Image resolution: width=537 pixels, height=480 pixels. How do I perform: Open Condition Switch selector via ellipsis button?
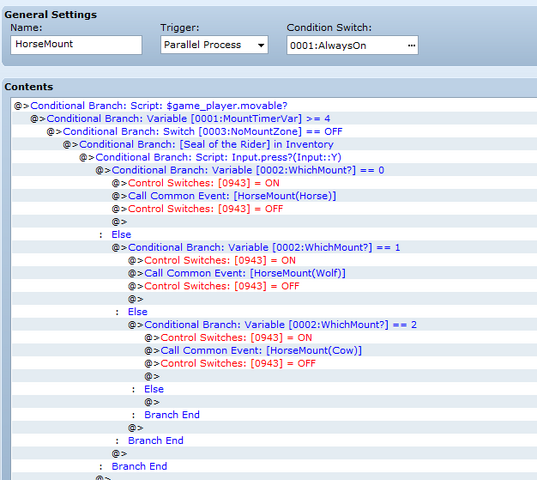411,45
